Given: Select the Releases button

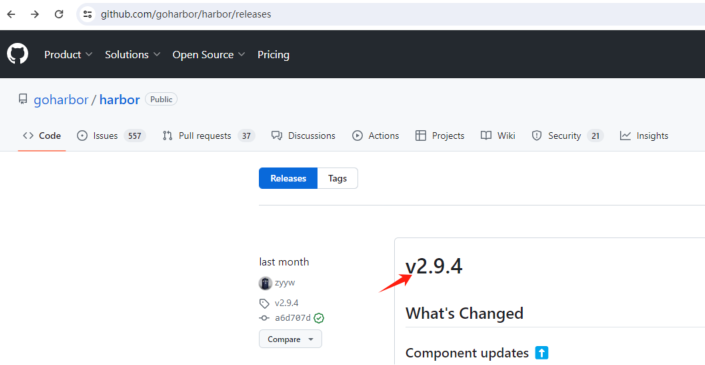Looking at the screenshot, I should (288, 178).
